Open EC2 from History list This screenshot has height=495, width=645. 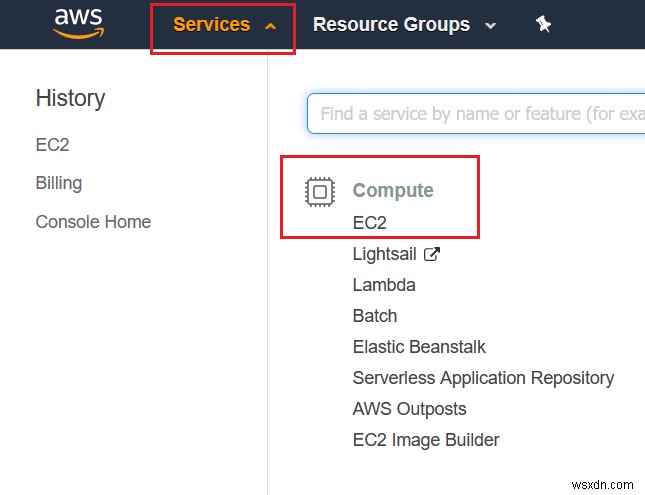click(x=52, y=145)
